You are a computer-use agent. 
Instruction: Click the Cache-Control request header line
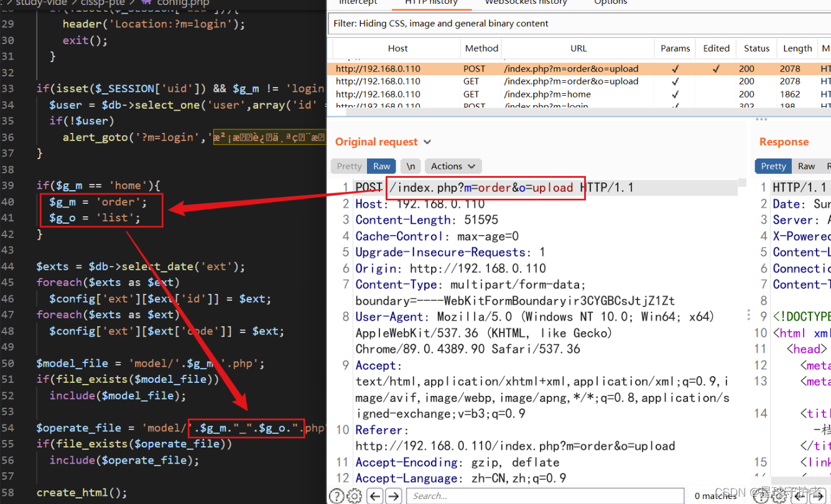pyautogui.click(x=437, y=236)
